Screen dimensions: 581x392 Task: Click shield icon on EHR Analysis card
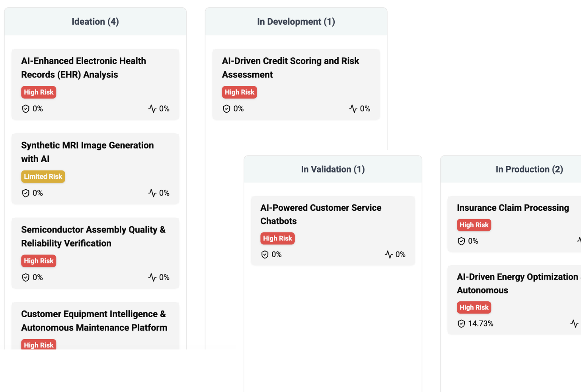point(26,109)
